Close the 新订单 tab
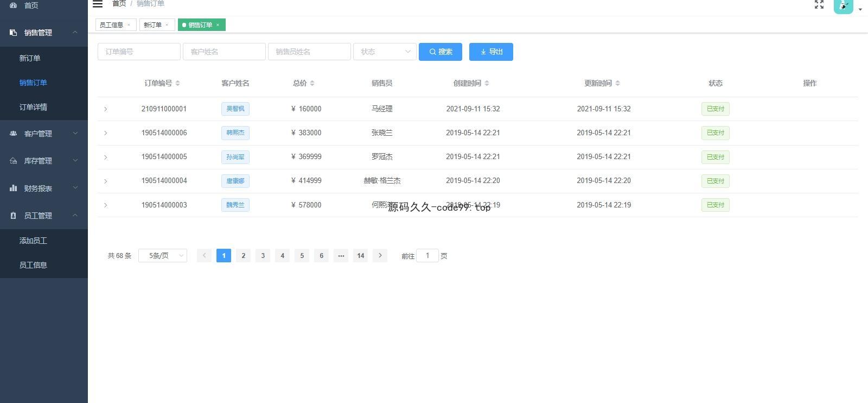This screenshot has width=868, height=403. tap(167, 25)
